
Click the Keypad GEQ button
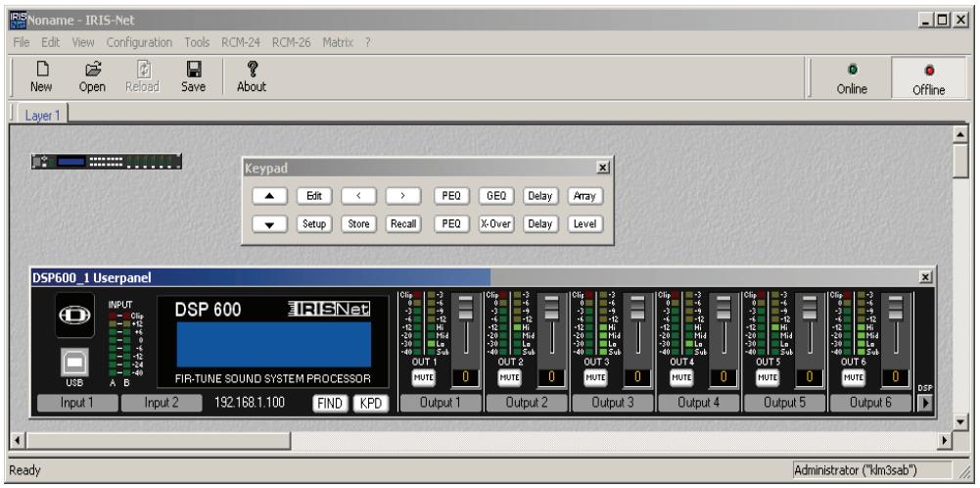[x=496, y=196]
